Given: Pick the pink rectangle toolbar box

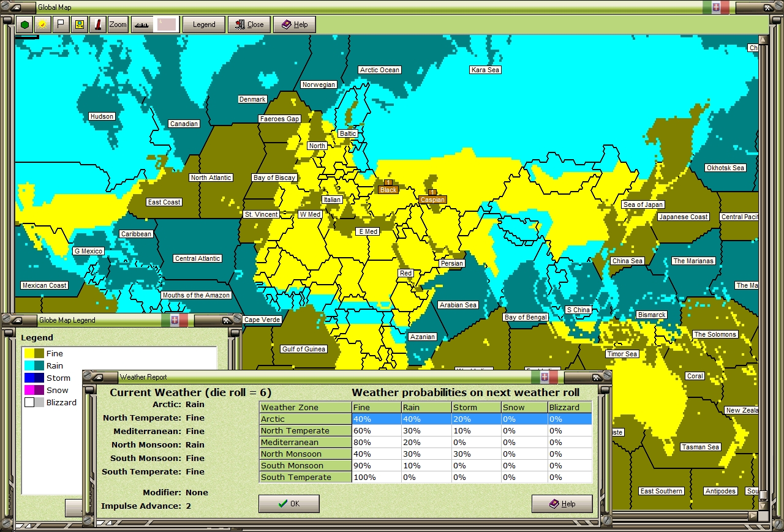Looking at the screenshot, I should click(x=166, y=24).
